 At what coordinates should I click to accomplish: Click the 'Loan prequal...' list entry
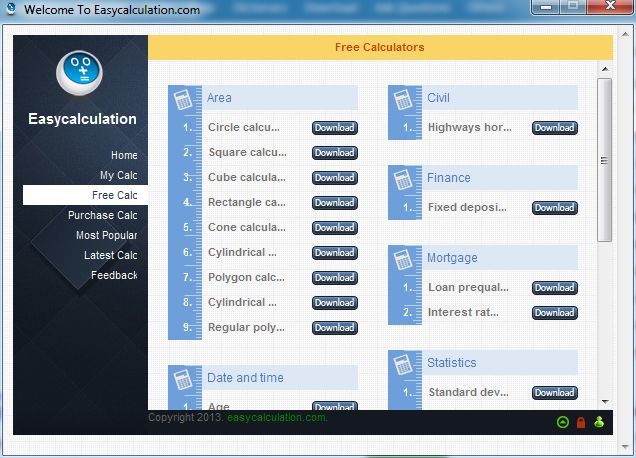468,287
